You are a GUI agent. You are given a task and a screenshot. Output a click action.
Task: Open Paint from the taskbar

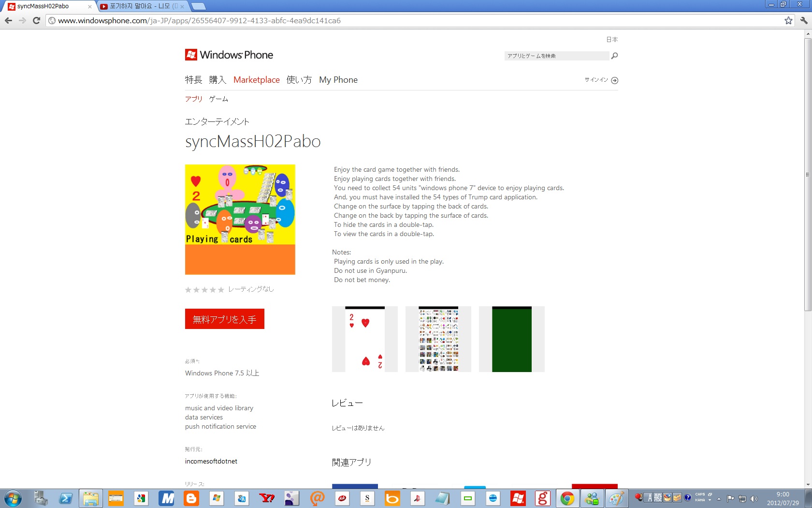617,498
